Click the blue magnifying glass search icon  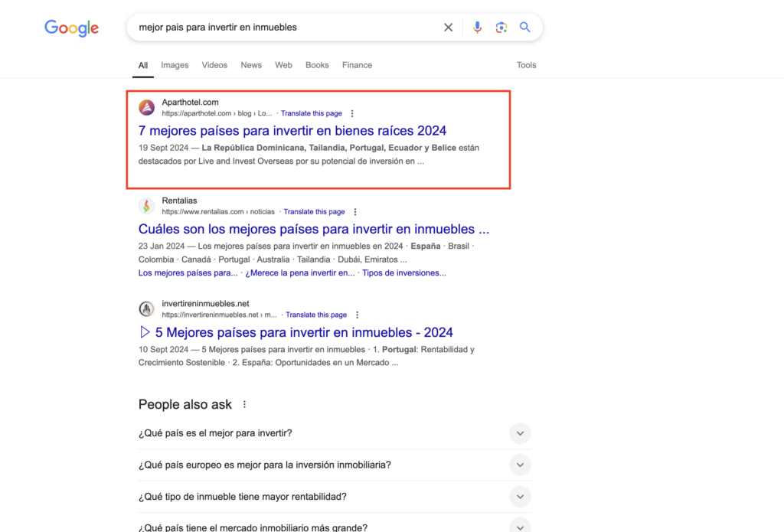524,27
